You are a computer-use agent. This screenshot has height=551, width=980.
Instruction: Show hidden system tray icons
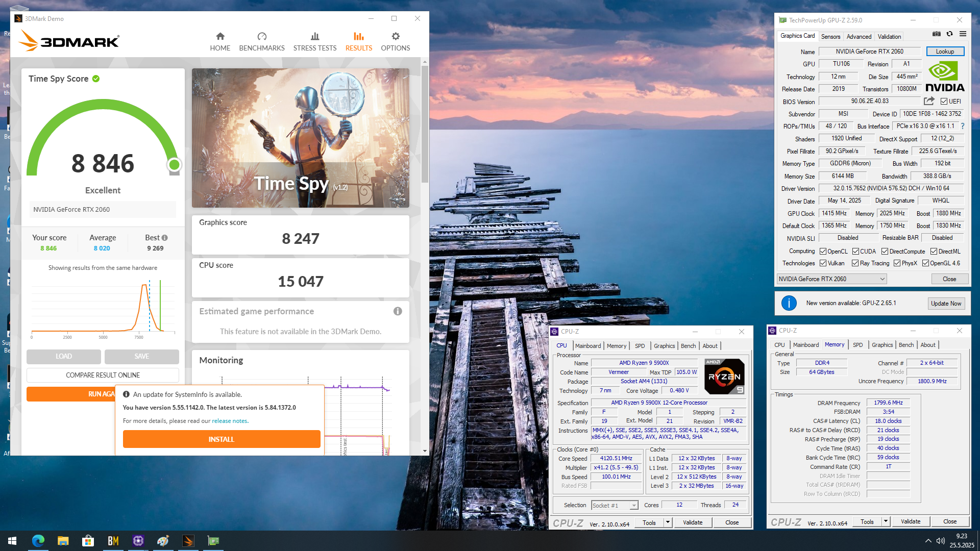pyautogui.click(x=928, y=541)
